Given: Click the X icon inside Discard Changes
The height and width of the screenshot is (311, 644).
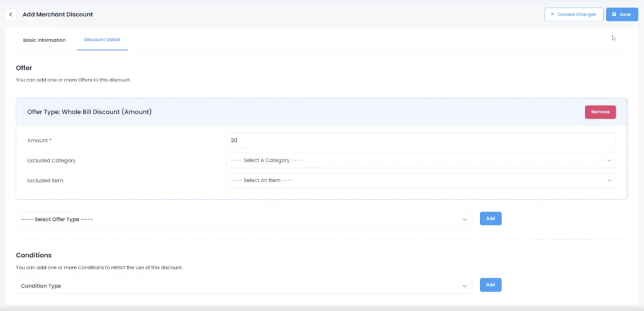Looking at the screenshot, I should coord(552,14).
